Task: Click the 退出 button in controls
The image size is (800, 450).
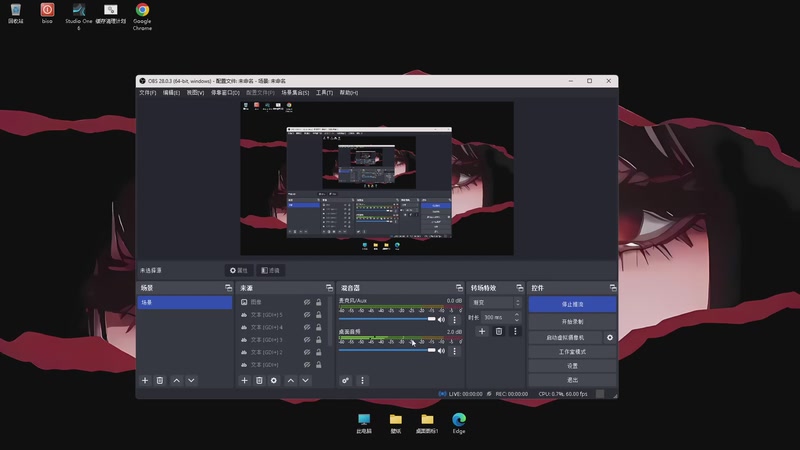Action: (x=572, y=380)
